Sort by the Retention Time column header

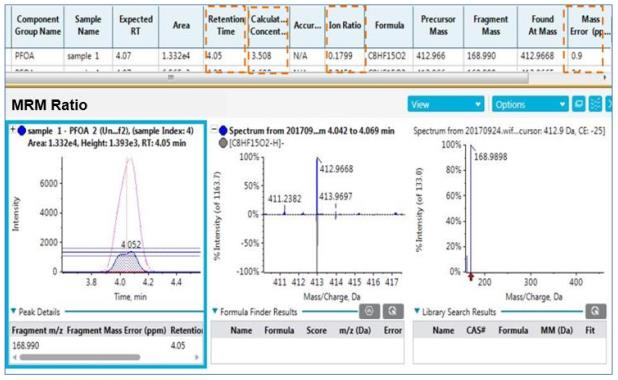pyautogui.click(x=225, y=25)
